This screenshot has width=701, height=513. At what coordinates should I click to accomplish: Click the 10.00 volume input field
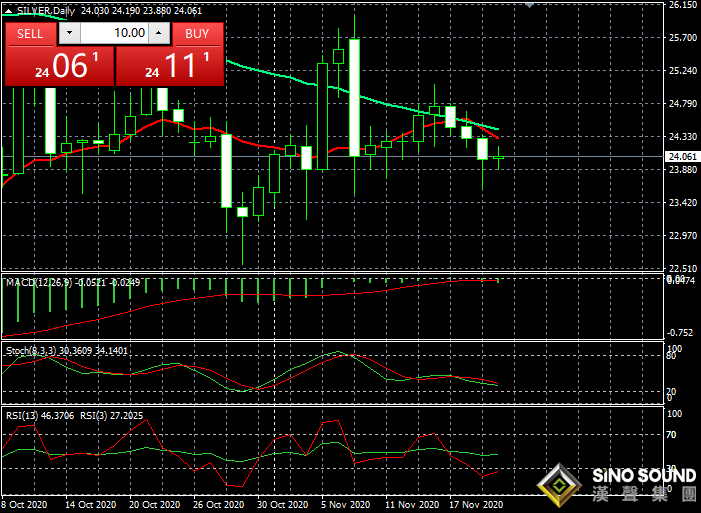(x=114, y=33)
